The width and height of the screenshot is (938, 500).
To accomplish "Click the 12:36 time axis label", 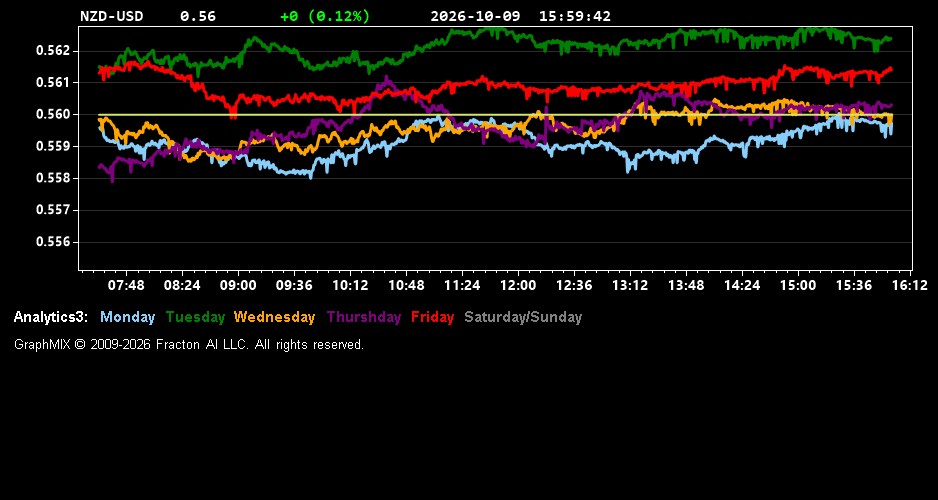I will pos(574,286).
